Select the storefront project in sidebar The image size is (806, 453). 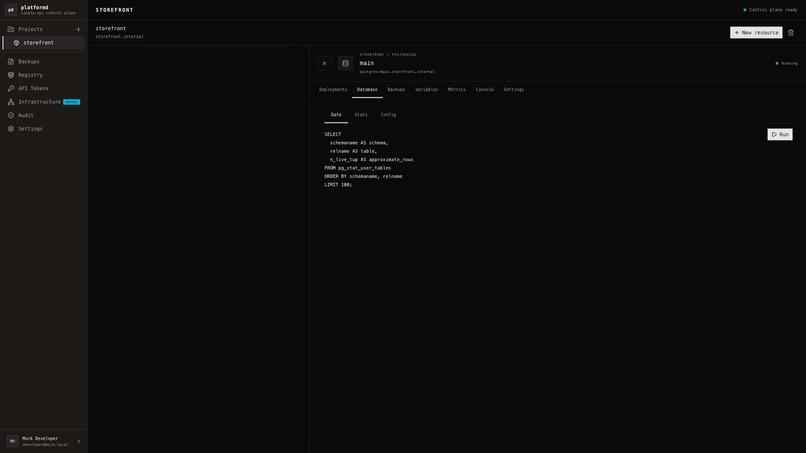tap(44, 43)
